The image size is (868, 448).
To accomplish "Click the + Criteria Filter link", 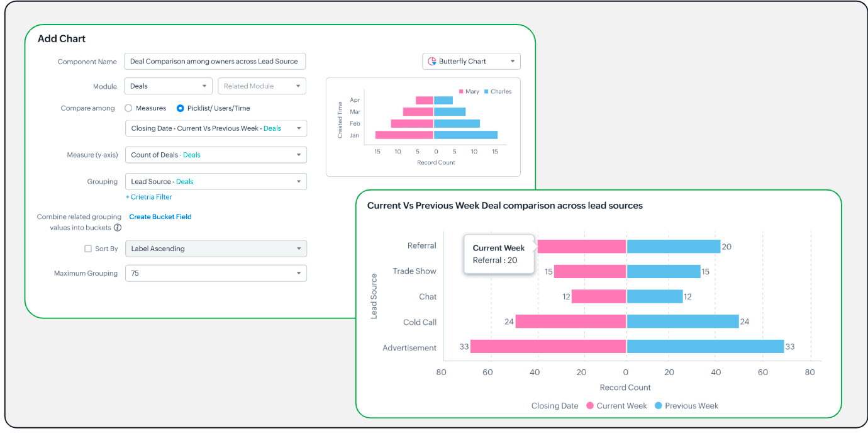I will 149,197.
